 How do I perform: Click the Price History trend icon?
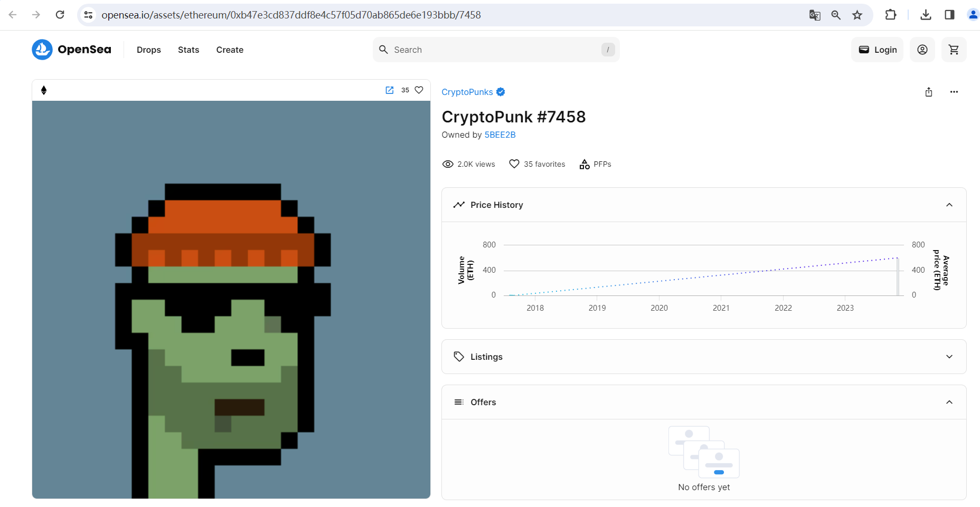(459, 205)
